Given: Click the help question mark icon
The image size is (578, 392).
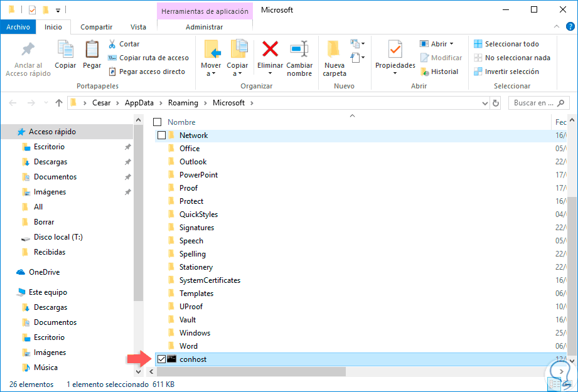Looking at the screenshot, I should [570, 26].
